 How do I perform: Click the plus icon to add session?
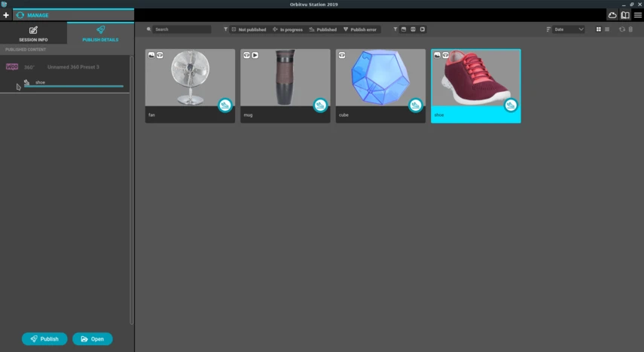pyautogui.click(x=6, y=15)
